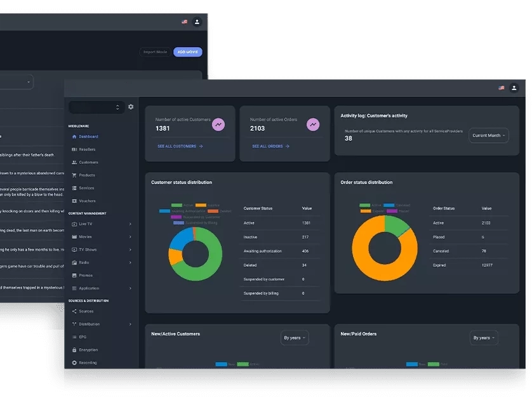This screenshot has width=532, height=397.
Task: Toggle blue New legend in New/Active Customers chart
Action: 221,364
